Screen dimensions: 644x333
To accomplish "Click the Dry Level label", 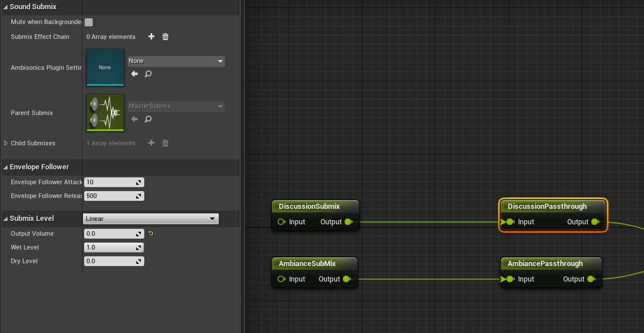I will click(25, 261).
